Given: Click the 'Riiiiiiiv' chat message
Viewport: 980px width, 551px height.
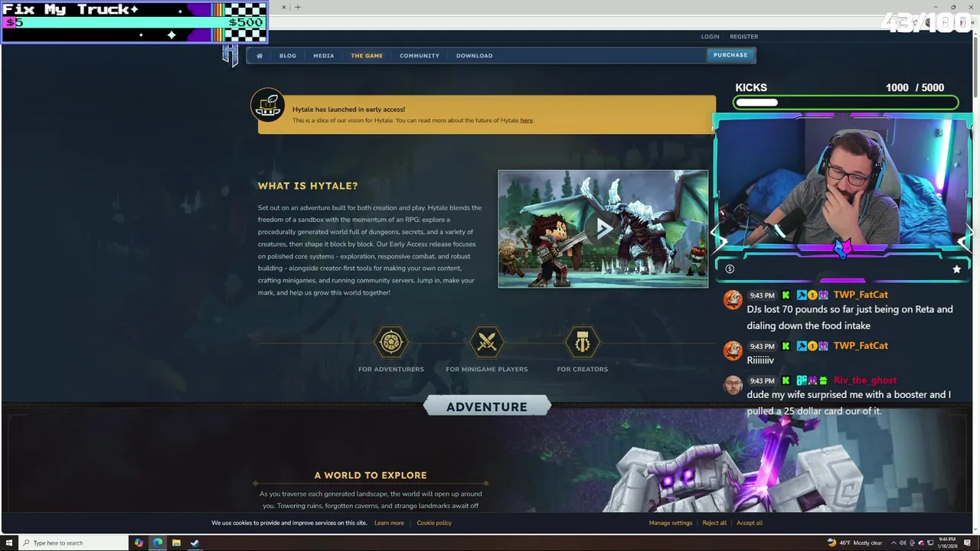Looking at the screenshot, I should point(760,360).
